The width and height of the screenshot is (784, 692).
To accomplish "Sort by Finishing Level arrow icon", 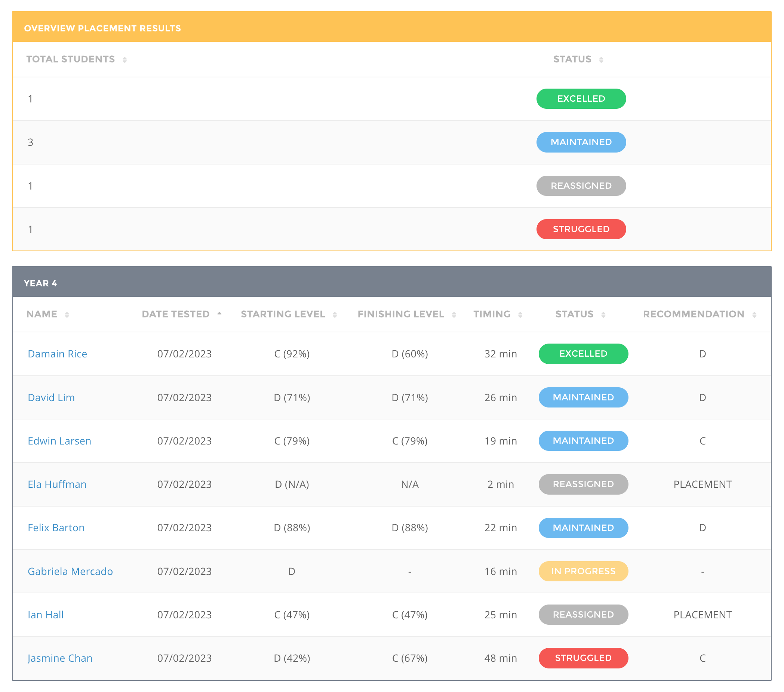I will 454,315.
